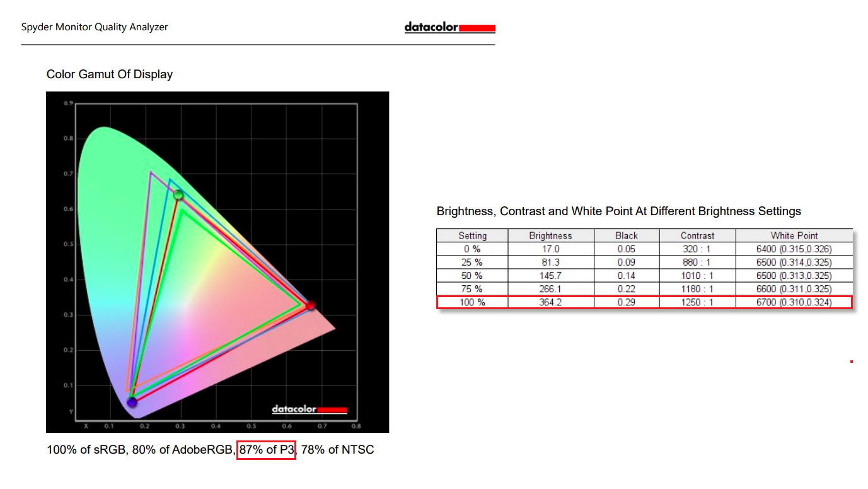Image resolution: width=868 pixels, height=489 pixels.
Task: Select the green primary marker on the gamut
Action: (x=178, y=195)
